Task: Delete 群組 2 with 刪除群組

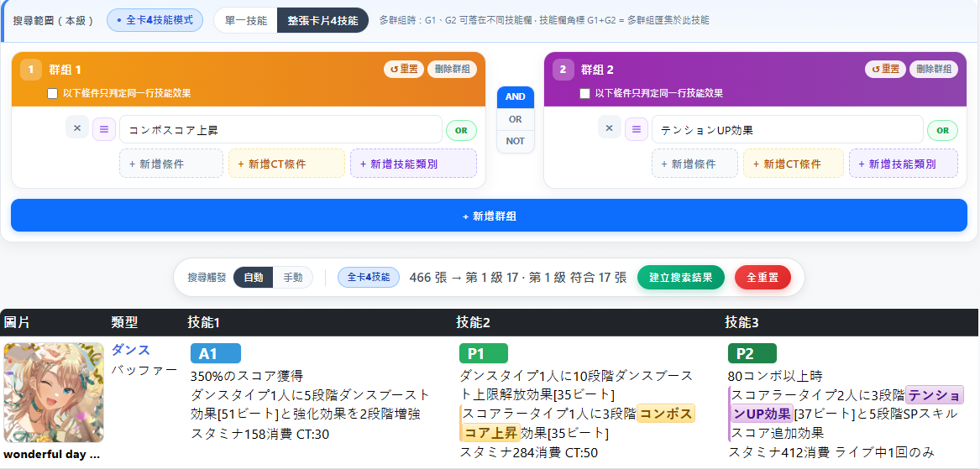Action: tap(933, 70)
